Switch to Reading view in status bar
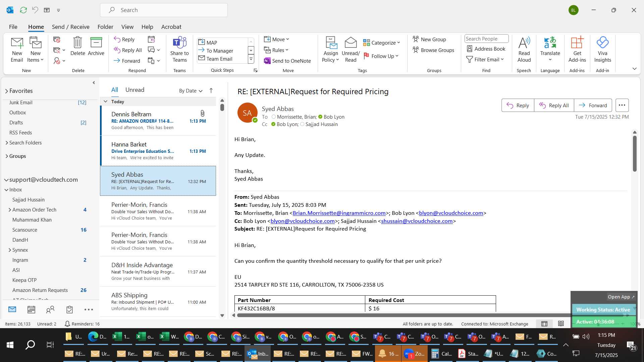This screenshot has width=644, height=362. [x=561, y=324]
